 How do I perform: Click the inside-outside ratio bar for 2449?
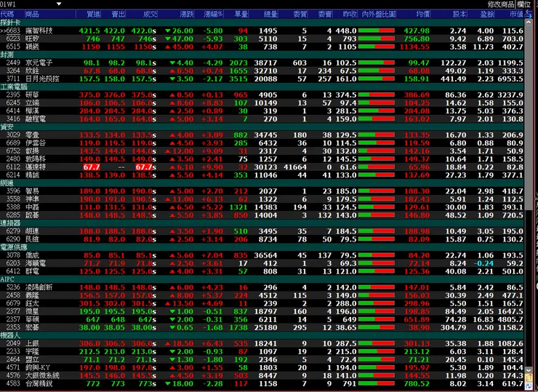coord(377,63)
